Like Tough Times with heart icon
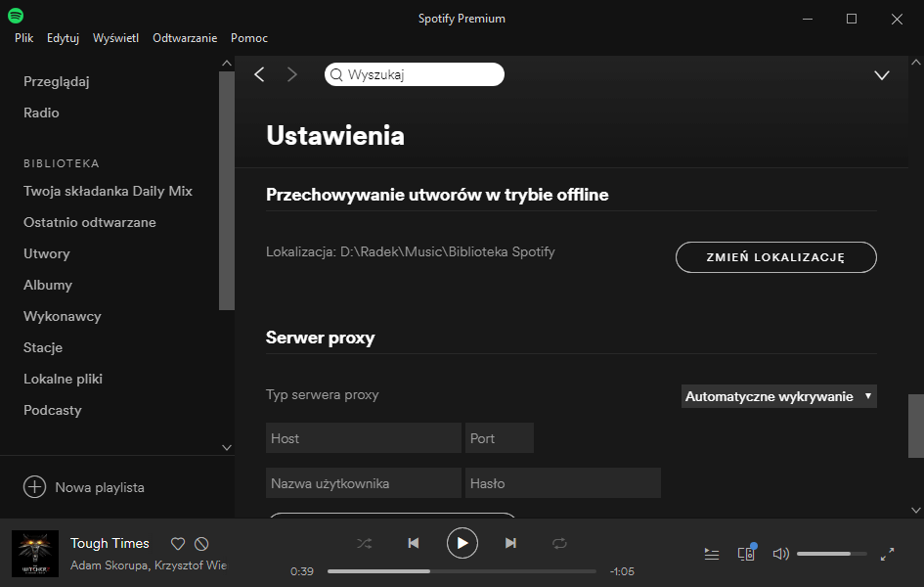 (178, 543)
